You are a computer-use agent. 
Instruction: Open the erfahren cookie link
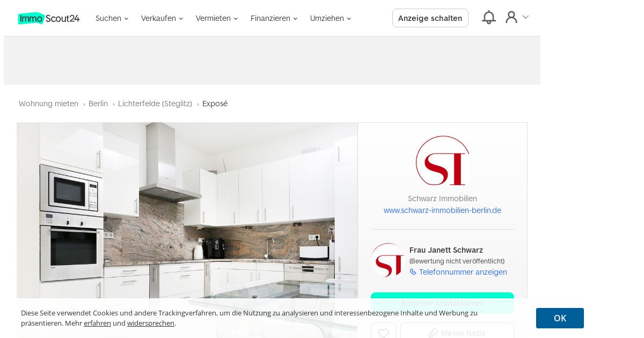click(x=97, y=323)
